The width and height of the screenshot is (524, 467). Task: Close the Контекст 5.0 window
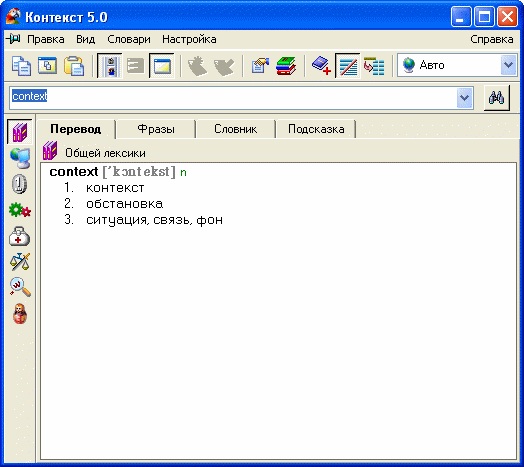[507, 16]
